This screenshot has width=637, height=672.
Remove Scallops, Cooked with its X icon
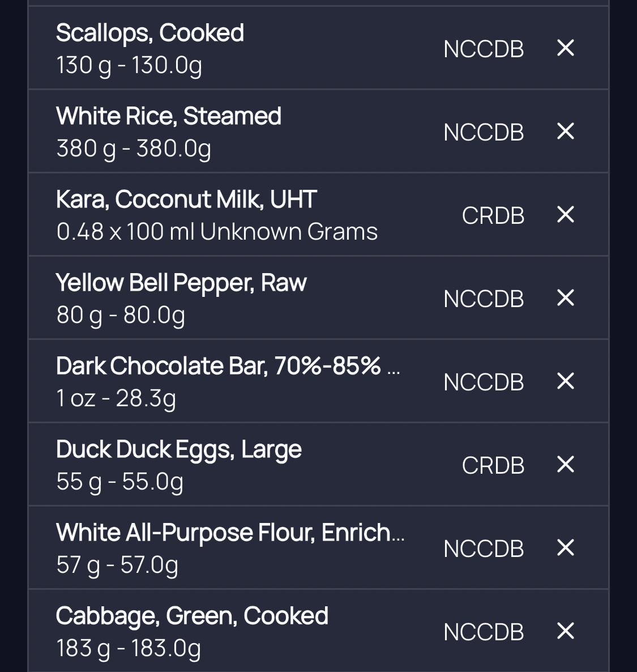pyautogui.click(x=566, y=48)
